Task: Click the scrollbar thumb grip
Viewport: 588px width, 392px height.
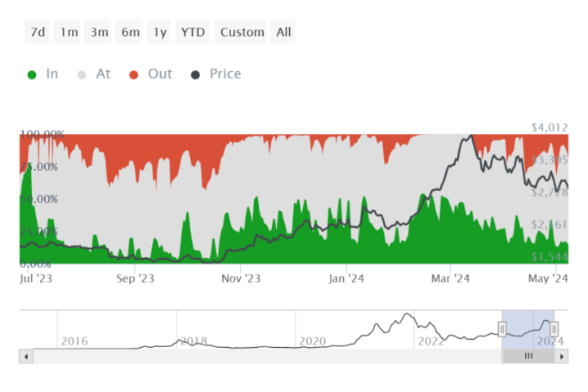Action: click(x=528, y=356)
